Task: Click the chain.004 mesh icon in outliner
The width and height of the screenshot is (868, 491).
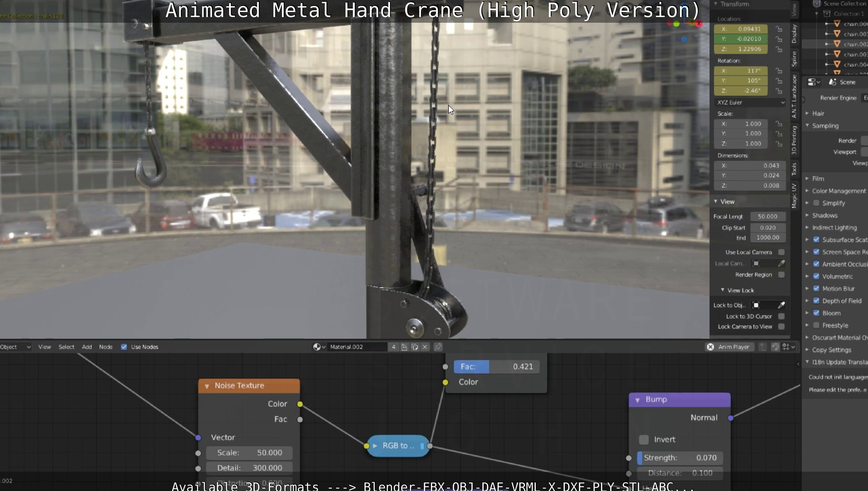Action: [837, 64]
